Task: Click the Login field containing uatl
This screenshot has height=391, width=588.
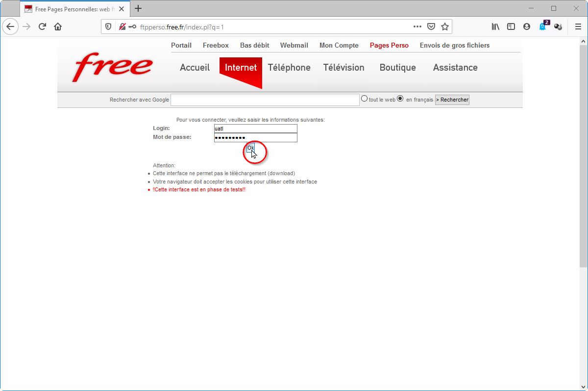Action: (256, 129)
